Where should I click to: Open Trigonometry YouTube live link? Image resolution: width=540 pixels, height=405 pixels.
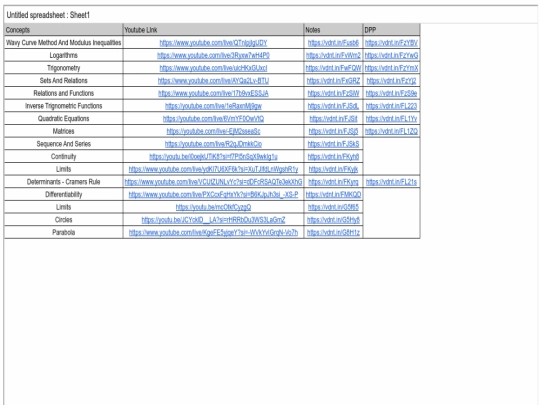point(213,68)
